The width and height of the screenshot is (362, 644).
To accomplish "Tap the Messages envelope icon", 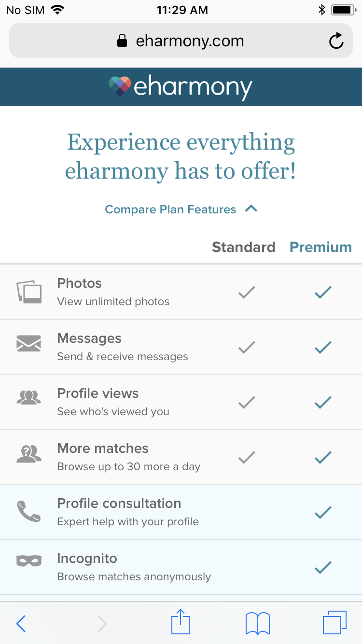I will point(29,343).
